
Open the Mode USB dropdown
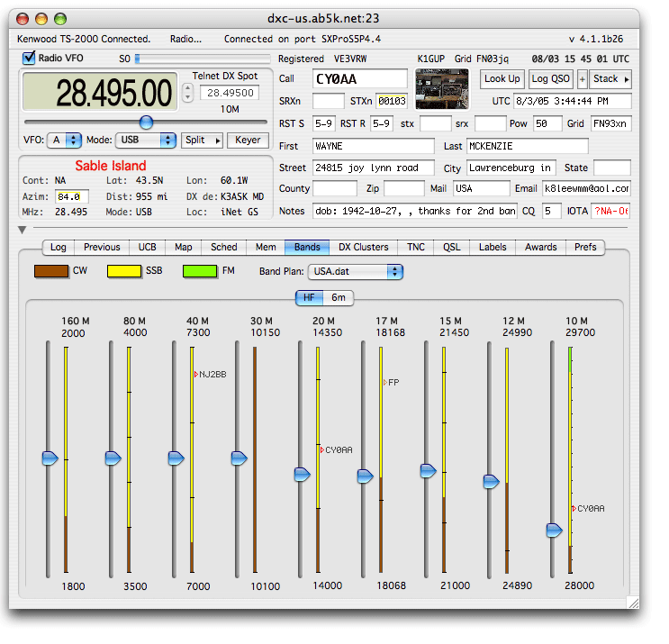pos(142,141)
